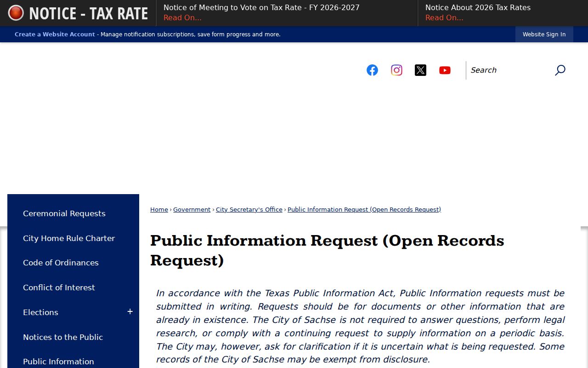Click Public Information Request breadcrumb link
This screenshot has width=588, height=368.
coord(364,210)
